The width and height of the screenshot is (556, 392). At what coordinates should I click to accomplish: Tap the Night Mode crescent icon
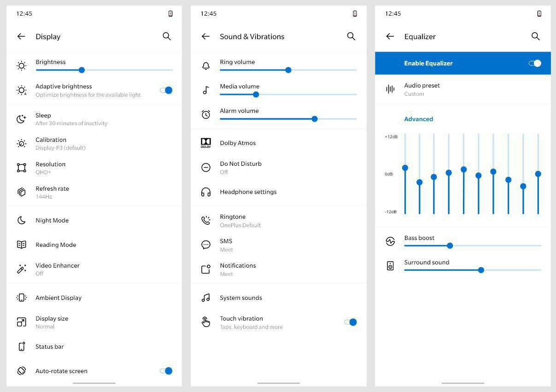pos(21,220)
